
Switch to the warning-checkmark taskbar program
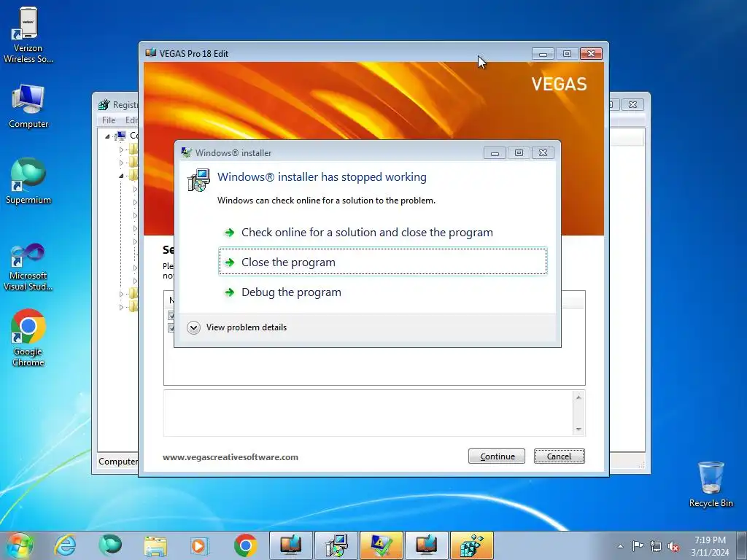382,545
